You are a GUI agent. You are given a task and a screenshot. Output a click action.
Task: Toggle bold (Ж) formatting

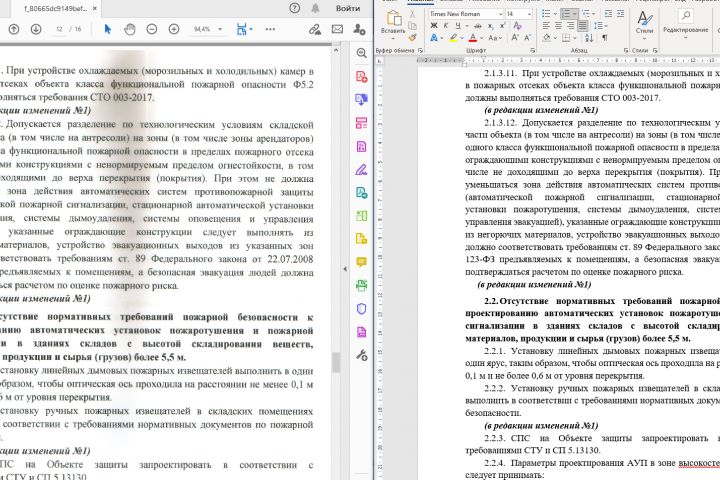[x=433, y=26]
